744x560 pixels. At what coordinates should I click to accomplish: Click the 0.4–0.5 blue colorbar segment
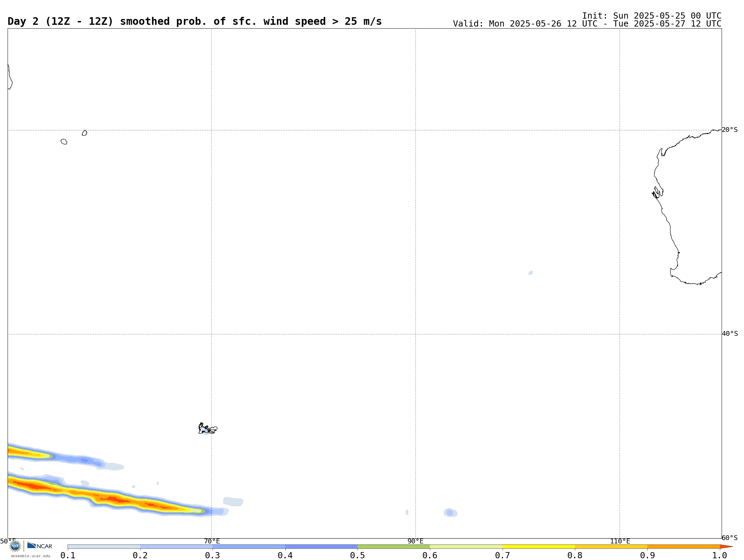click(321, 547)
